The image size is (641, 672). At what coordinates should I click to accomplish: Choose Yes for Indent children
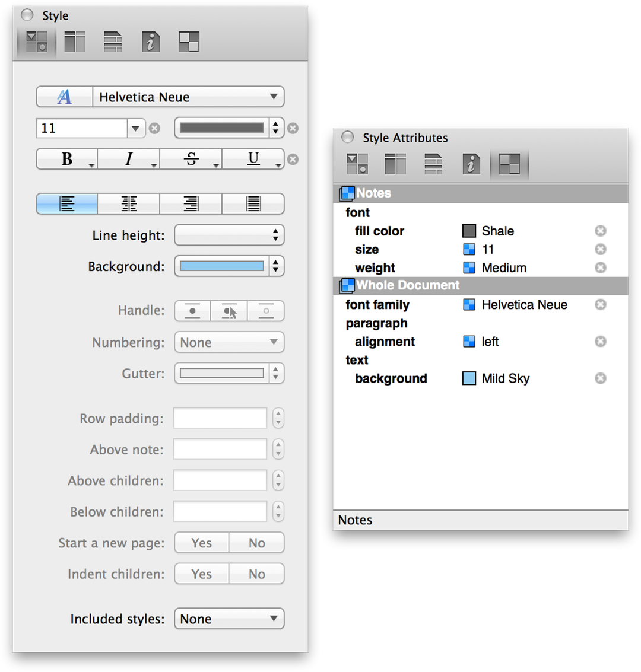[x=202, y=574]
